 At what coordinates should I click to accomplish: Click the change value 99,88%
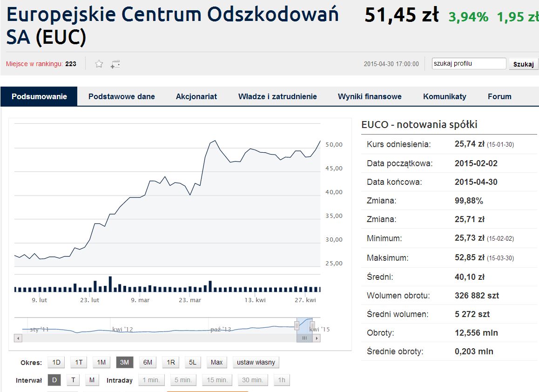click(469, 201)
